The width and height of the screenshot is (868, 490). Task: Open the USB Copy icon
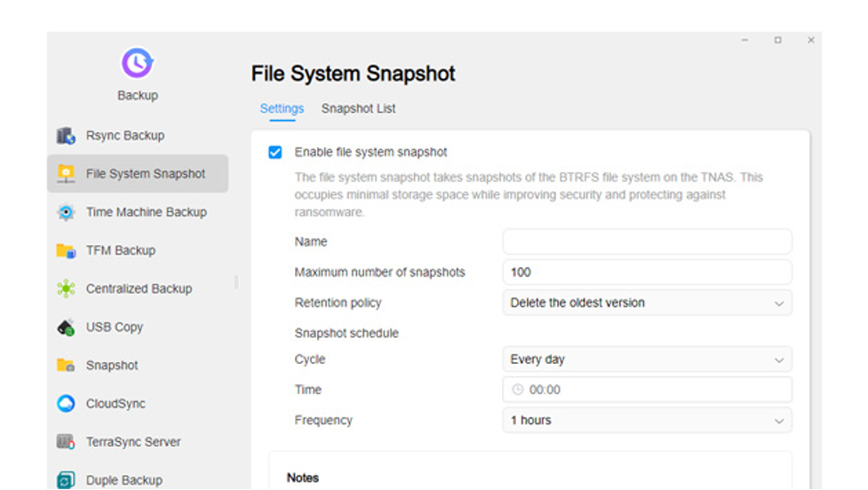pos(66,328)
